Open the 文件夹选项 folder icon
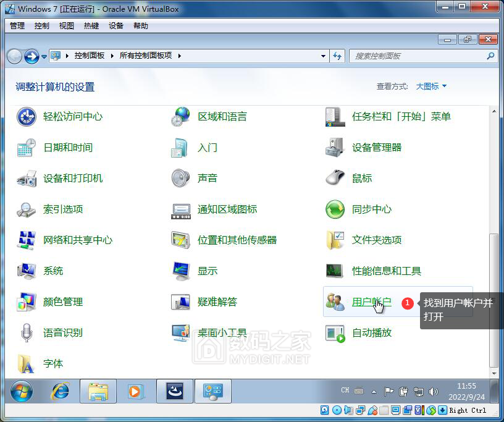This screenshot has width=504, height=422. pos(335,240)
